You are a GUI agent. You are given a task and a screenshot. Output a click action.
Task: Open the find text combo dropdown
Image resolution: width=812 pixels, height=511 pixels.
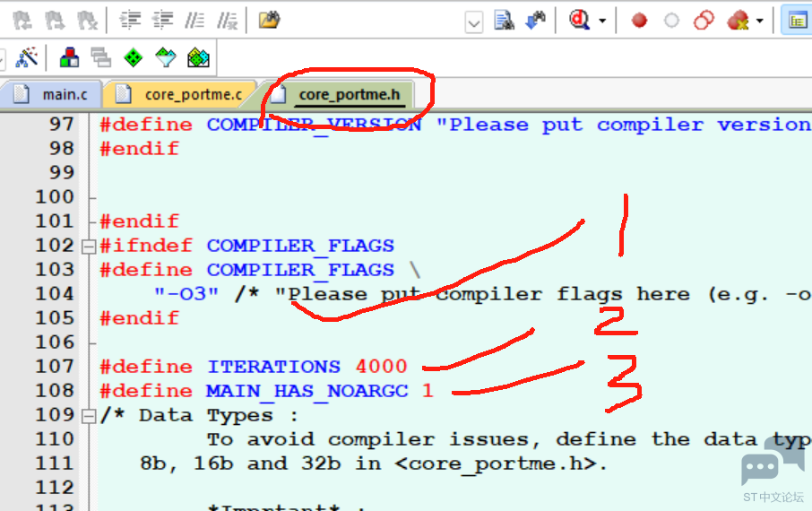click(x=474, y=22)
